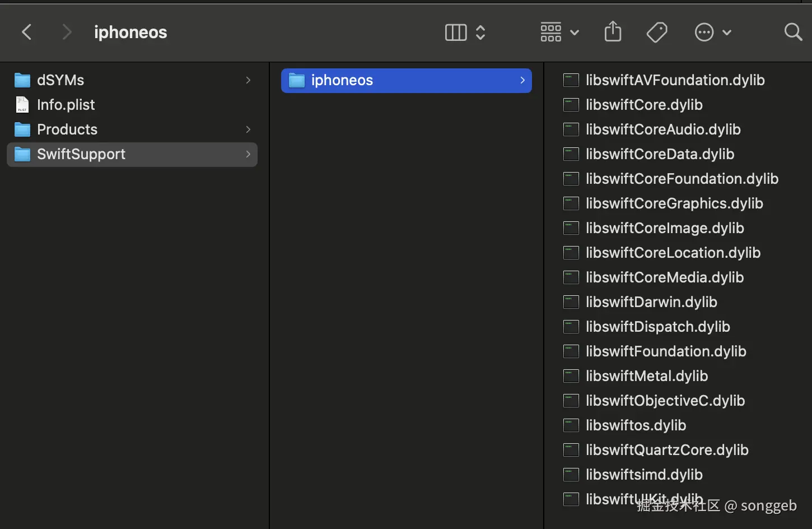Select libswiftQuartzCore.dylib
Screen dimensions: 812x529
click(x=667, y=450)
